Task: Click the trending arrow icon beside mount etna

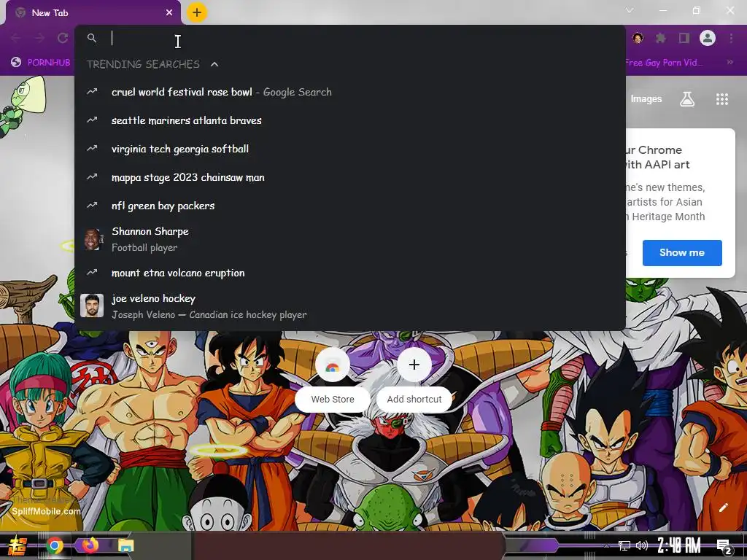Action: [92, 273]
